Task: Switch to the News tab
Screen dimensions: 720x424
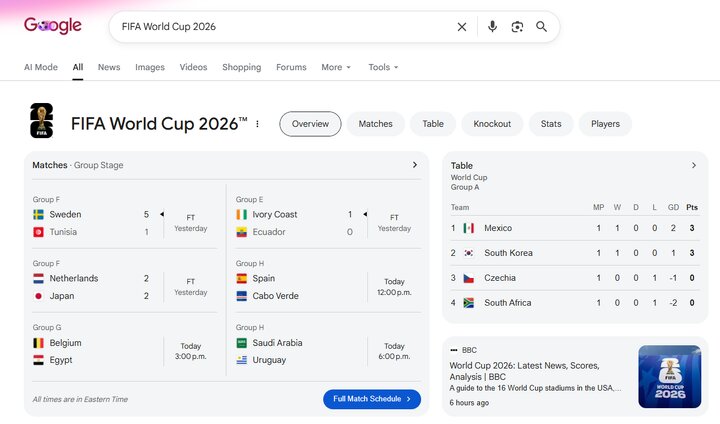Action: click(109, 67)
